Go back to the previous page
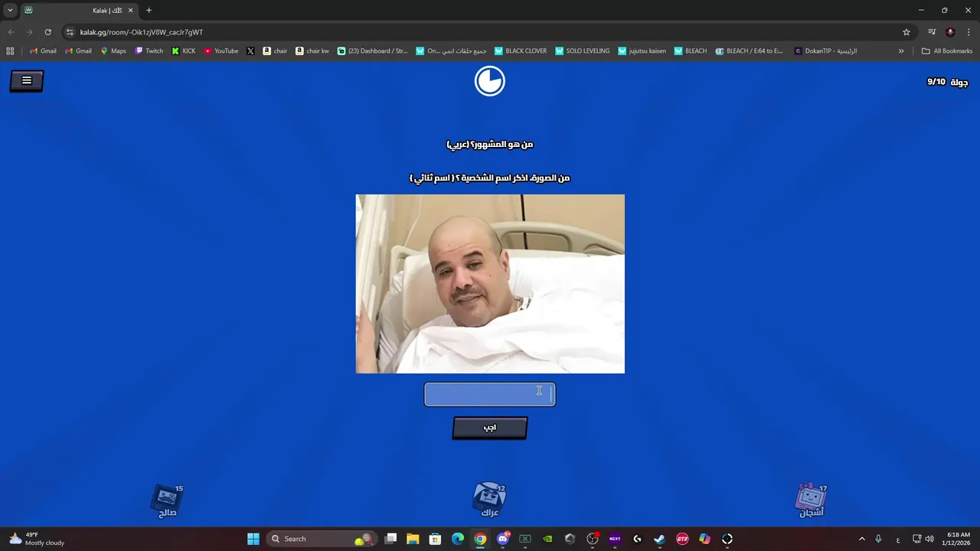The width and height of the screenshot is (980, 551). pos(11,32)
